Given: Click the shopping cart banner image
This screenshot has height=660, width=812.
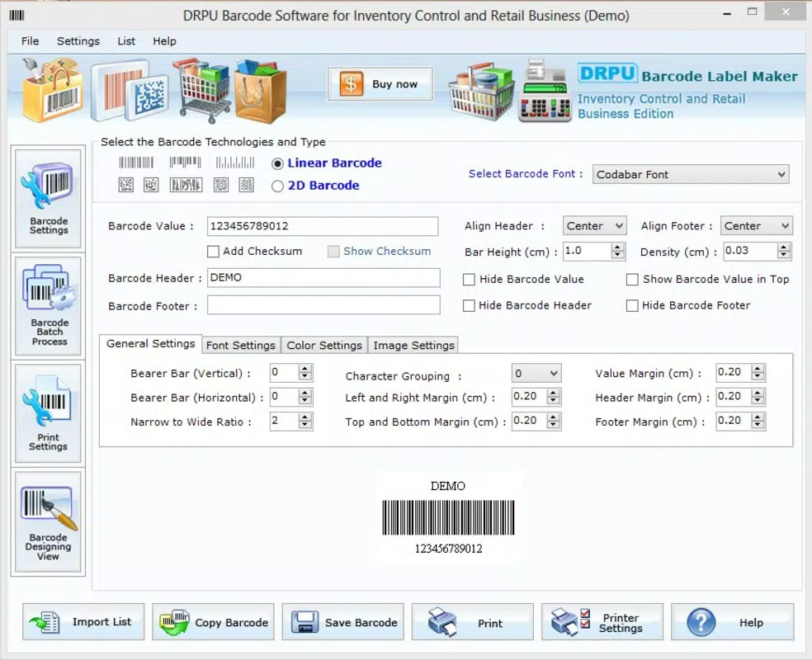Looking at the screenshot, I should [202, 91].
